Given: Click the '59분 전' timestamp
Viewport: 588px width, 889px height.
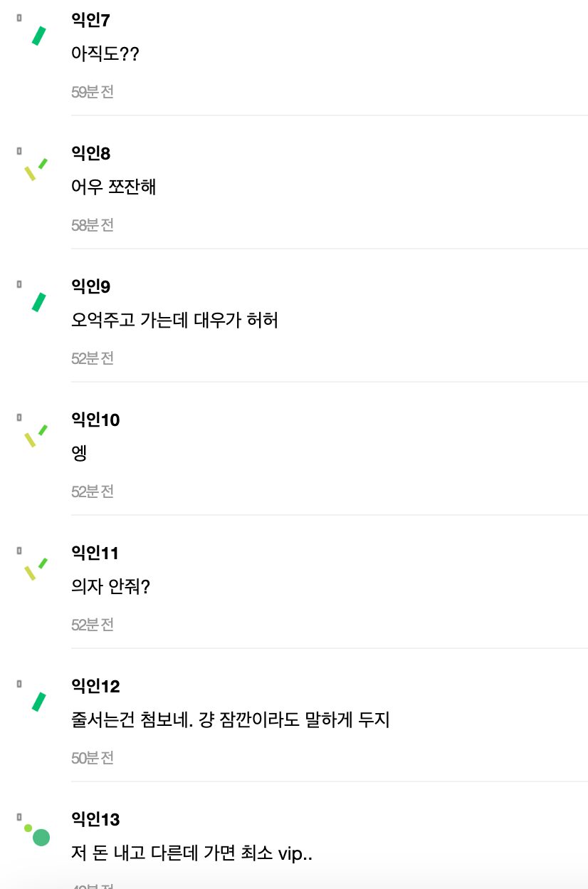Looking at the screenshot, I should (x=93, y=92).
